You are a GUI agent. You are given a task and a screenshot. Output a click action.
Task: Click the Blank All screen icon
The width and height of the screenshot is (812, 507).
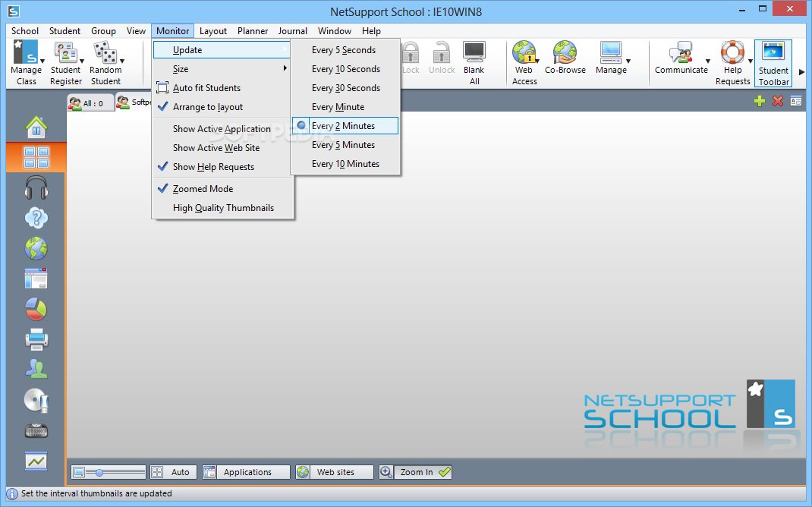point(474,52)
